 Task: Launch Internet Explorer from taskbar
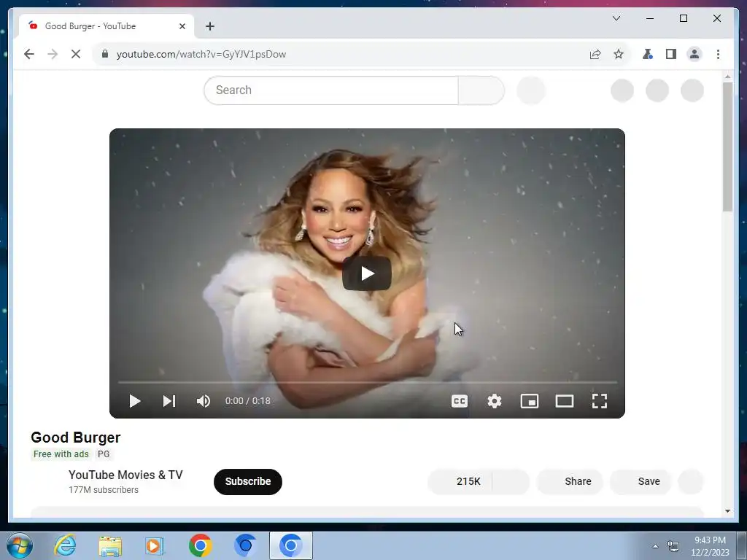(x=65, y=545)
